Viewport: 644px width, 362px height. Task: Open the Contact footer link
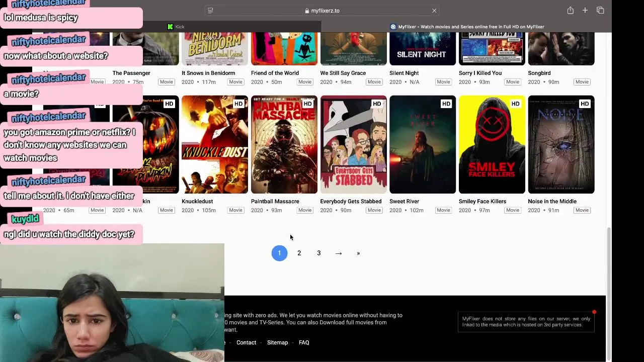pos(246,342)
